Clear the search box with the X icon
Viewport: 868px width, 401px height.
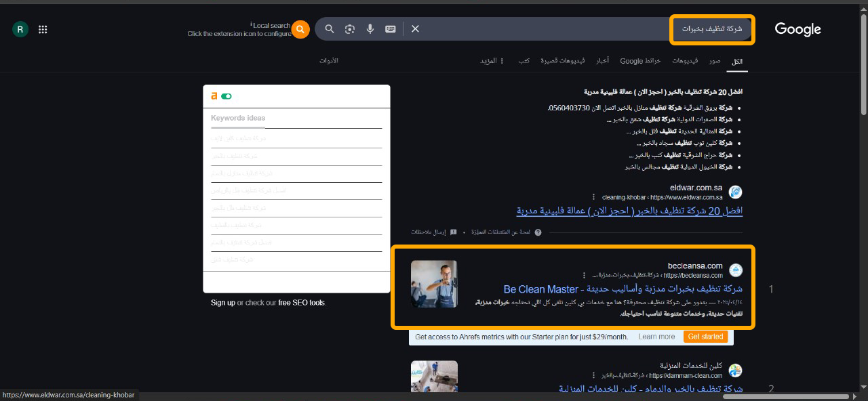pyautogui.click(x=415, y=28)
